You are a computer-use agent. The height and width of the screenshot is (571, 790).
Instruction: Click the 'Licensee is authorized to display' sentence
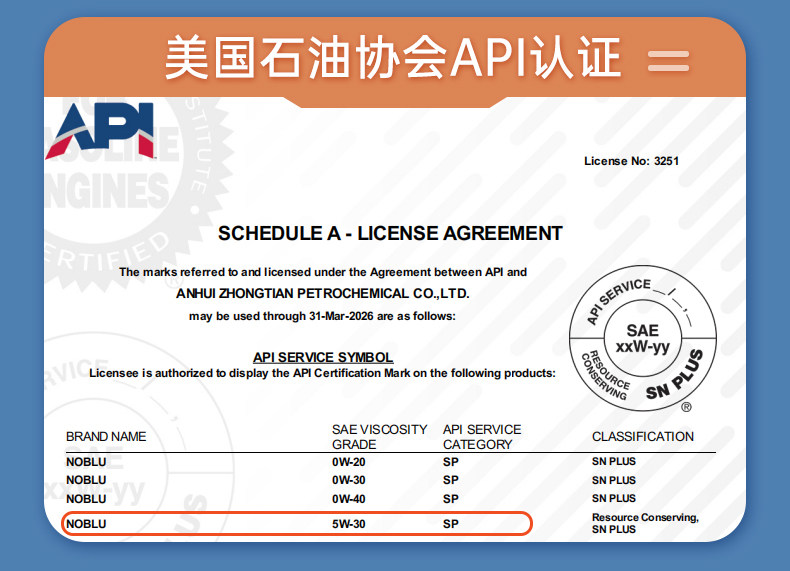pos(322,373)
